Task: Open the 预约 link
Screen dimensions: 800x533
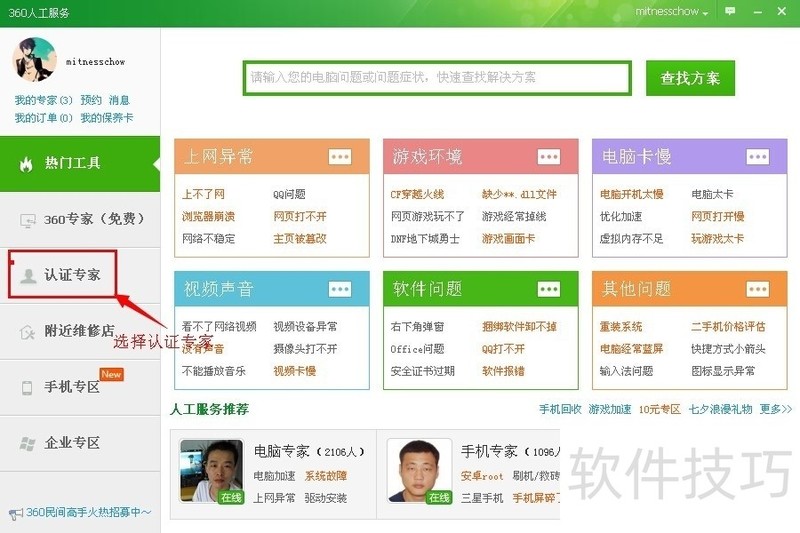Action: (x=91, y=100)
